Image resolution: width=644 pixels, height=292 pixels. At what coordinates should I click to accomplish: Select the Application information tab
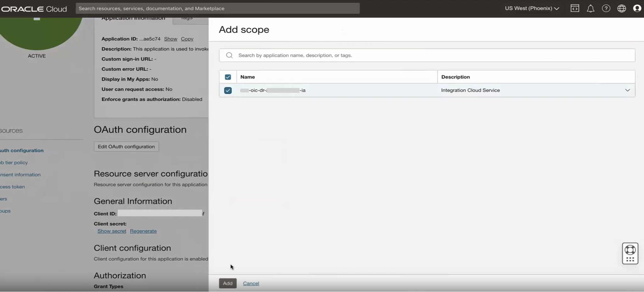pos(133,18)
